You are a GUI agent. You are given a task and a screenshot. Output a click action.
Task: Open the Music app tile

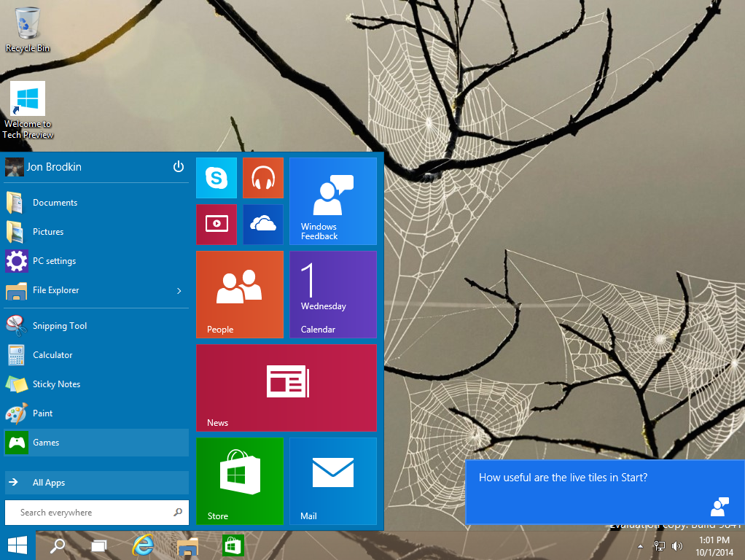263,177
